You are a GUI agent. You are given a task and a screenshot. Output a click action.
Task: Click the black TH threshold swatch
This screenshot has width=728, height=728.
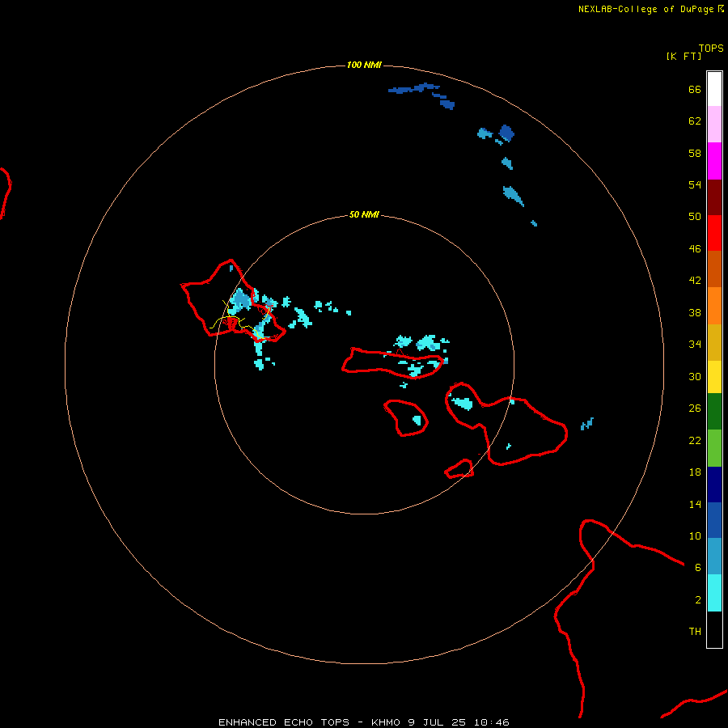point(714,629)
